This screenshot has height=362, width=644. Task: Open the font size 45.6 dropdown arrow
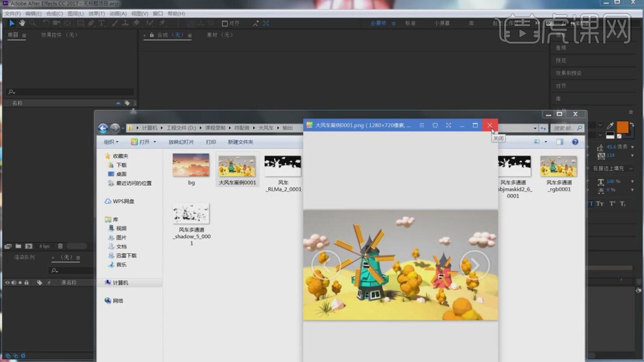point(632,146)
